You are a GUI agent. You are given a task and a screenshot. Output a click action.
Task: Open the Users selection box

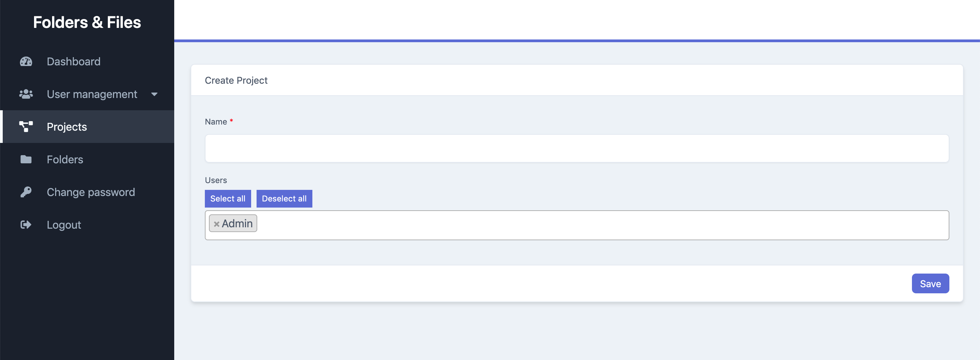[x=571, y=225]
